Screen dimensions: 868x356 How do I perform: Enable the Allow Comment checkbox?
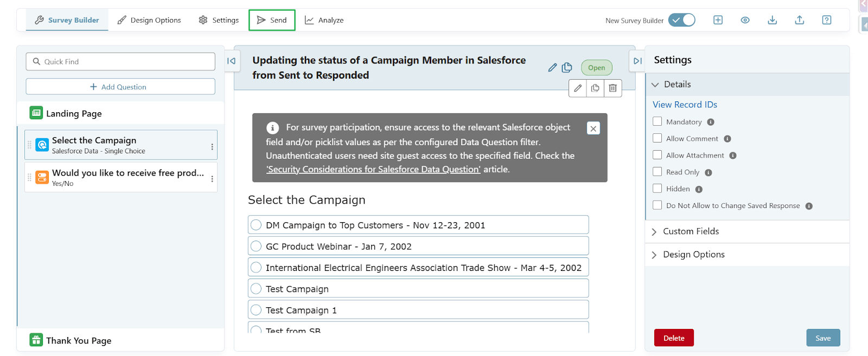658,138
